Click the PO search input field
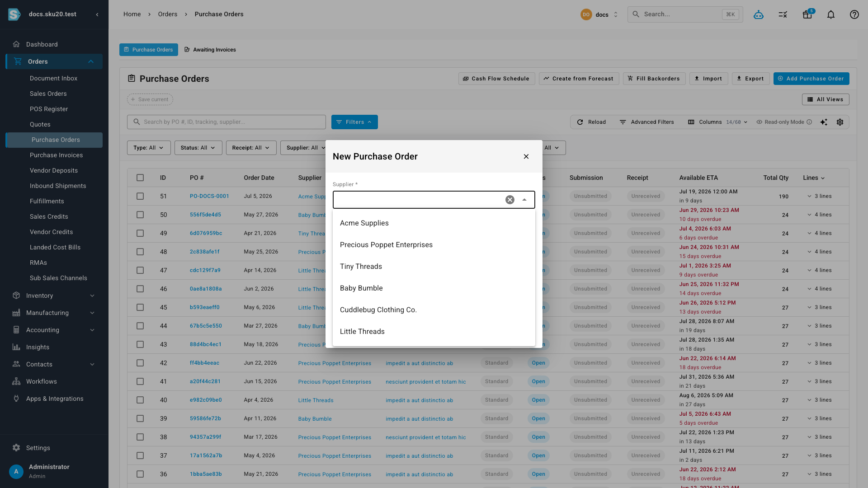Screen dimensions: 868x488 (226, 122)
